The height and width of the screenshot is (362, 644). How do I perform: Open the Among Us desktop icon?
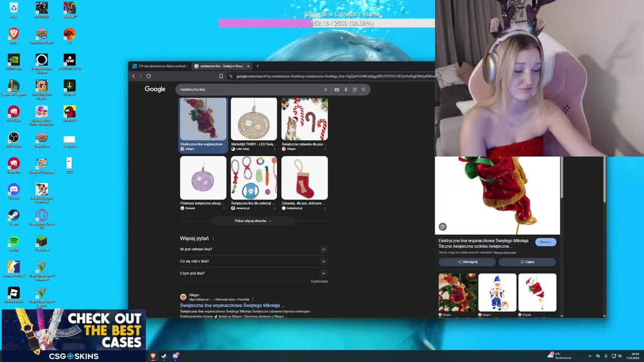(x=69, y=113)
